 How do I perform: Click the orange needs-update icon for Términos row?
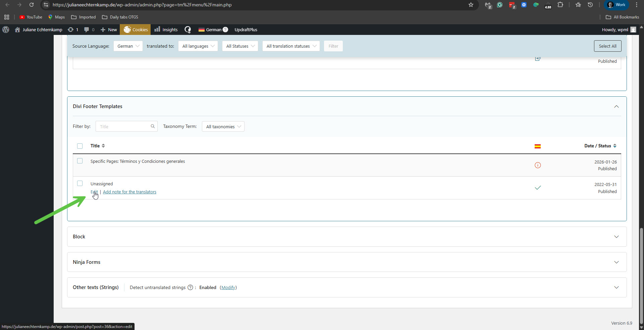pos(538,165)
